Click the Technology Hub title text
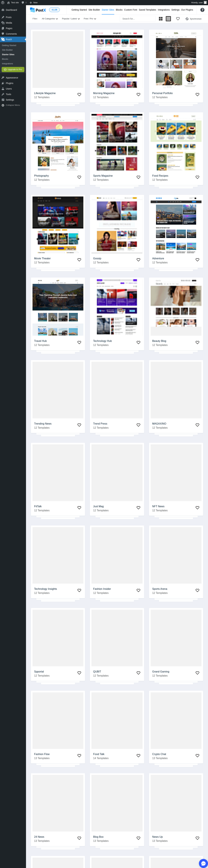Screen dimensions: 208x868 point(102,341)
